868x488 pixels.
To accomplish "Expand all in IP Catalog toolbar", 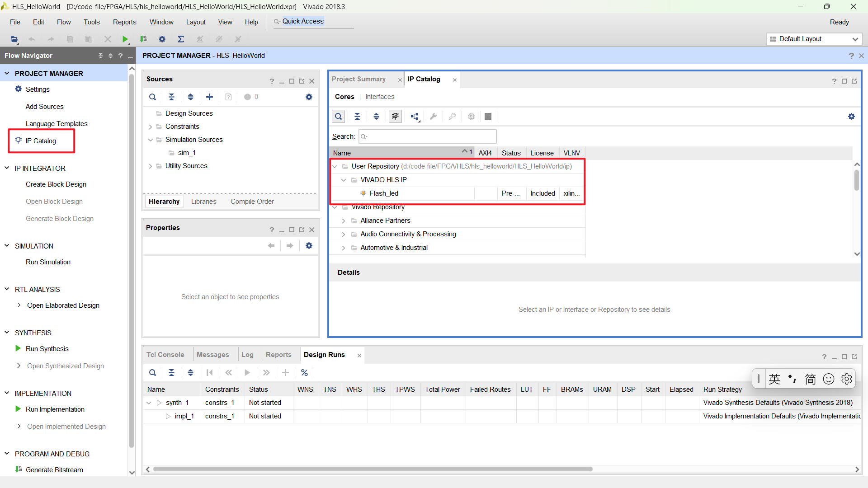I will tap(376, 116).
